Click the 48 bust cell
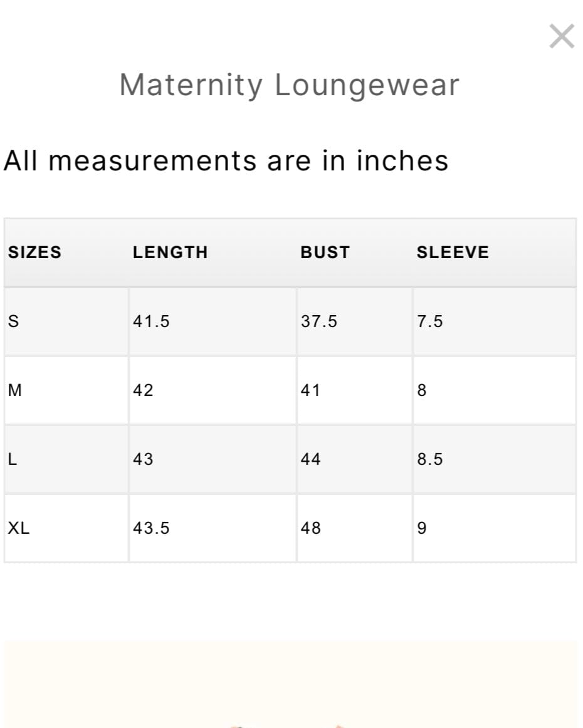The image size is (583, 728). tap(310, 528)
